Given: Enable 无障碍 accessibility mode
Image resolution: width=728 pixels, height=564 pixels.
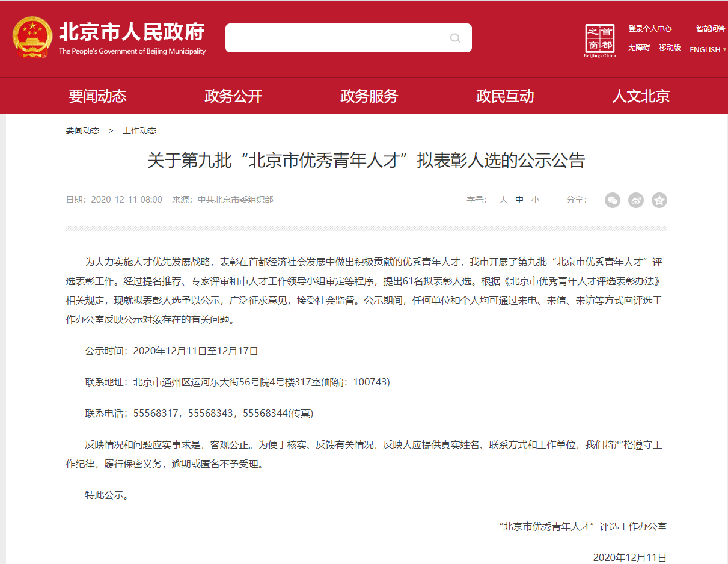Looking at the screenshot, I should click(639, 48).
